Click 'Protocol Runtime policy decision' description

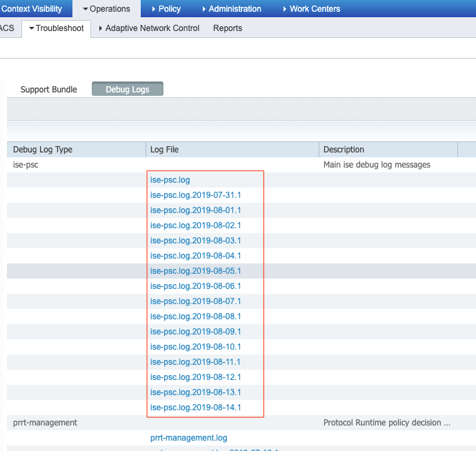click(x=387, y=423)
